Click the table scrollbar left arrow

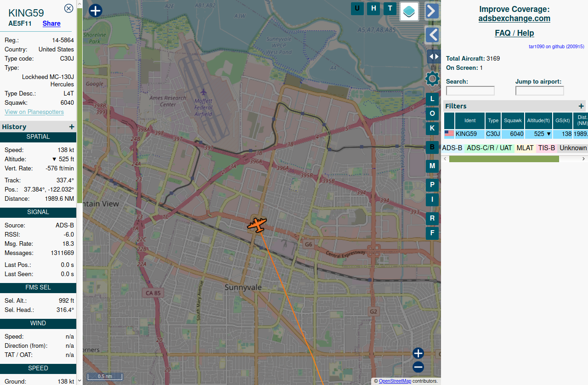pos(444,159)
